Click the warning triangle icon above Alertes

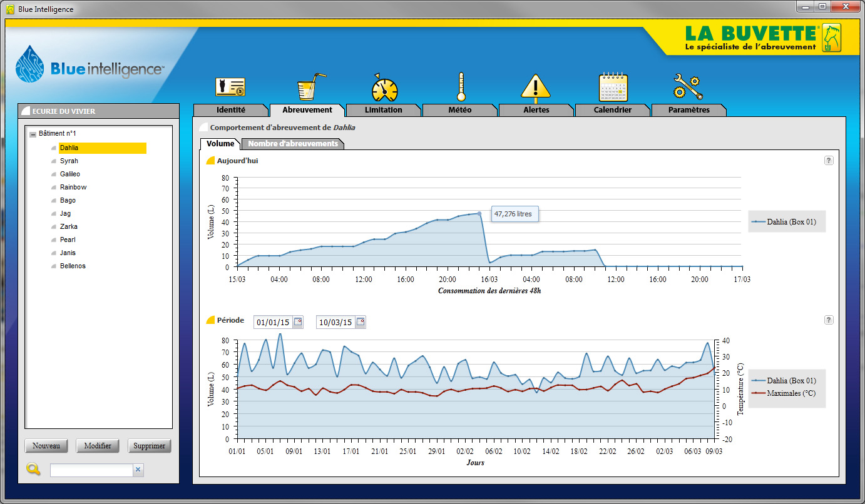pyautogui.click(x=535, y=88)
